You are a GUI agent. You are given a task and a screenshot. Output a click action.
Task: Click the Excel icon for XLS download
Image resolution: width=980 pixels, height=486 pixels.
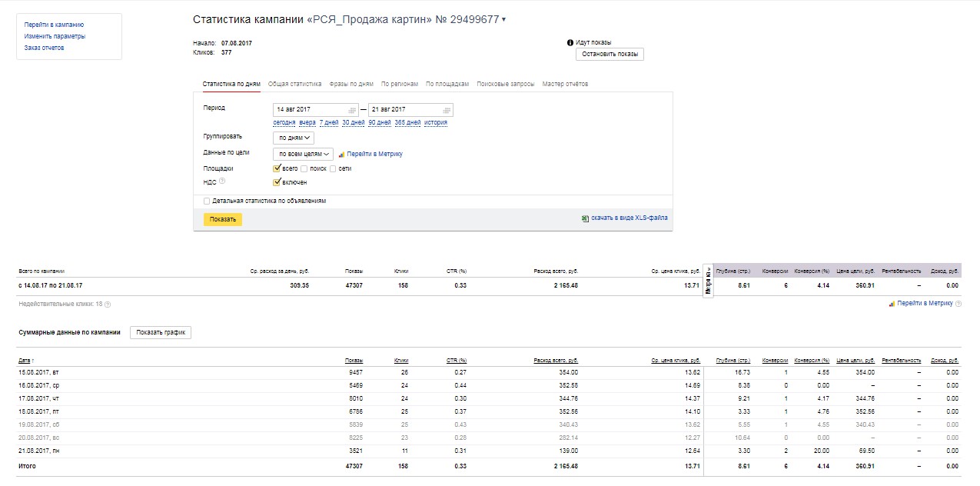[586, 218]
